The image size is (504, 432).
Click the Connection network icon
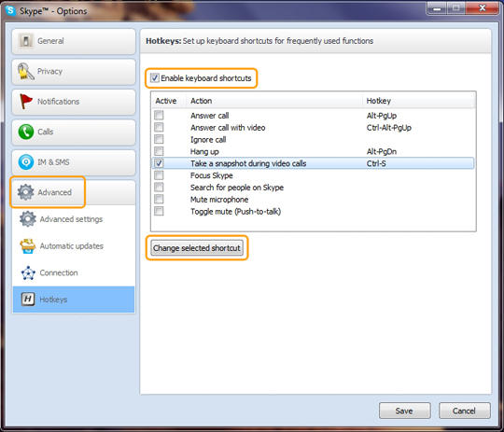(28, 272)
